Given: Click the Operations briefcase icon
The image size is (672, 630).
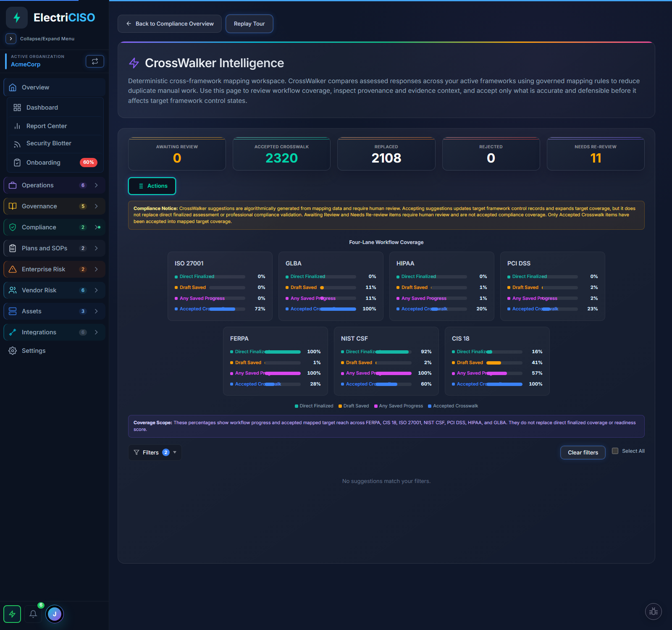Looking at the screenshot, I should tap(13, 185).
